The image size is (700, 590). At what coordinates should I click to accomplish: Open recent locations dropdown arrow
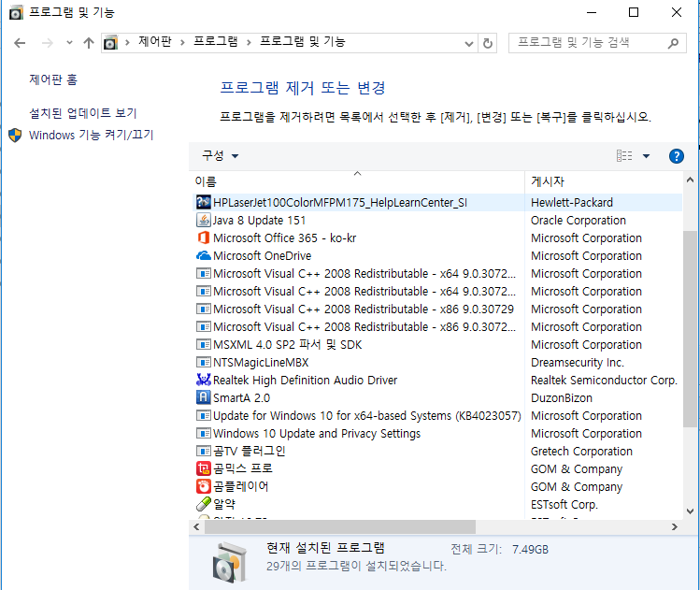pyautogui.click(x=69, y=43)
